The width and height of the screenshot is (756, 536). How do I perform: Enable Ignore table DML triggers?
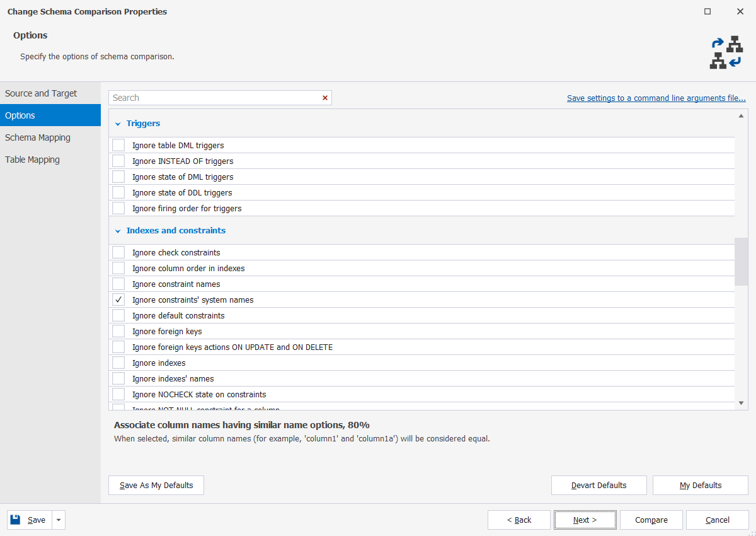pos(118,145)
